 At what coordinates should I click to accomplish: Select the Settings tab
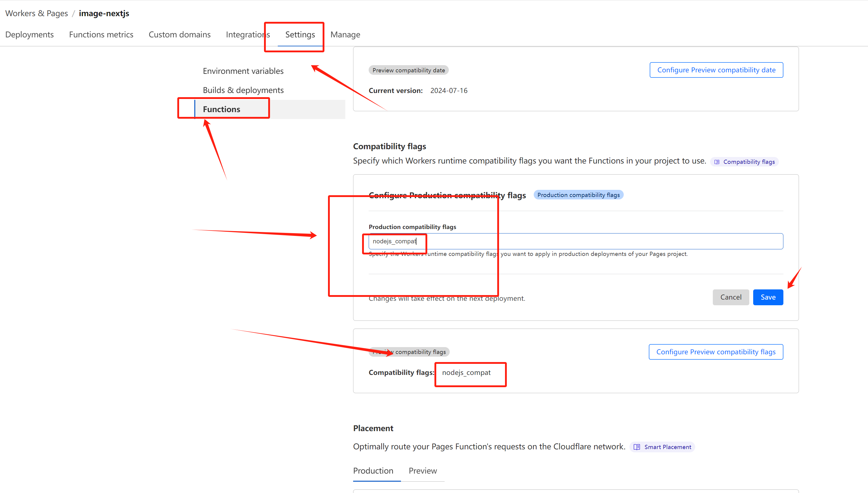[x=300, y=35]
